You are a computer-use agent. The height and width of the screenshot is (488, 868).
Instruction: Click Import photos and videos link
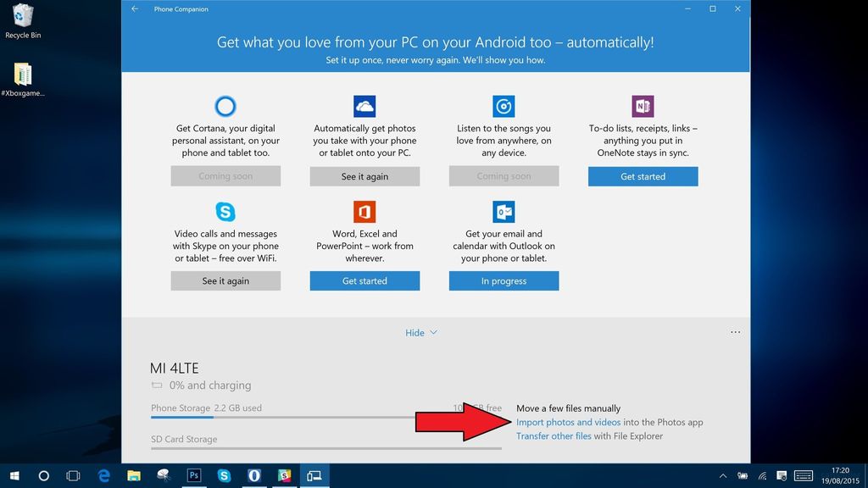(566, 422)
